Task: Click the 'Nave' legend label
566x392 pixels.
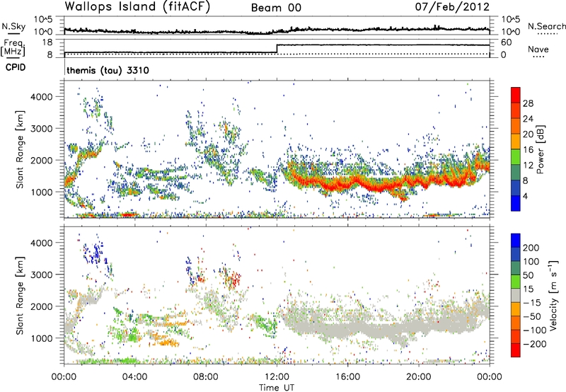Action: 538,49
